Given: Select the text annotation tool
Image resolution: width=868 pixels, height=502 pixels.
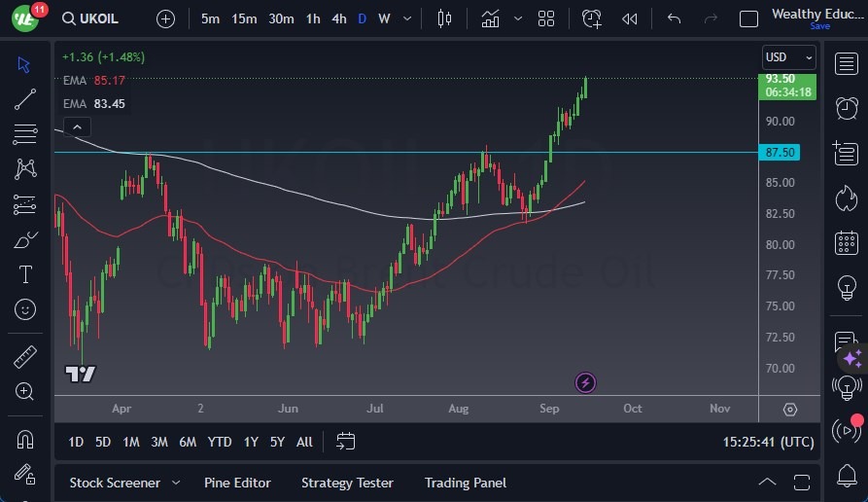Looking at the screenshot, I should click(25, 274).
